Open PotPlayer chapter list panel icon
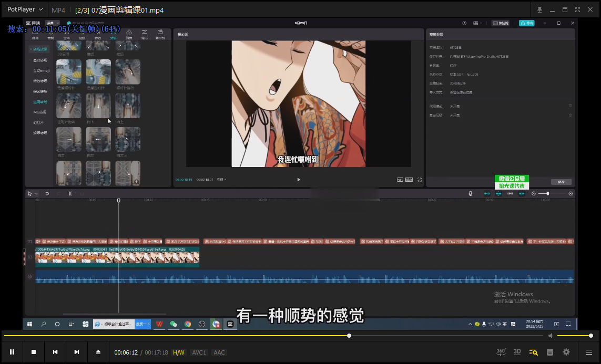The width and height of the screenshot is (601, 364). (x=550, y=352)
